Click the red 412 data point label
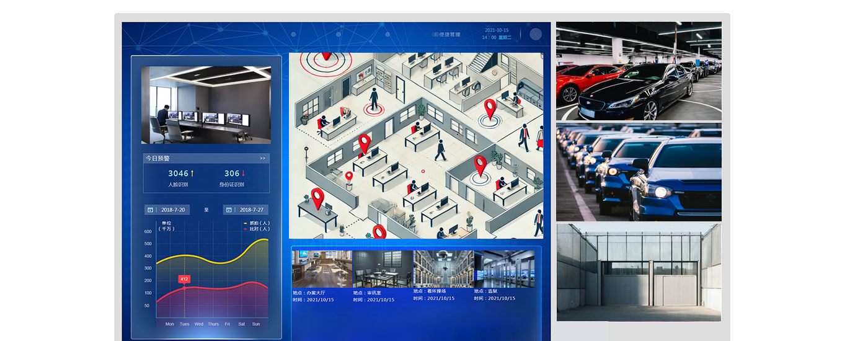868x341 pixels. coord(184,279)
